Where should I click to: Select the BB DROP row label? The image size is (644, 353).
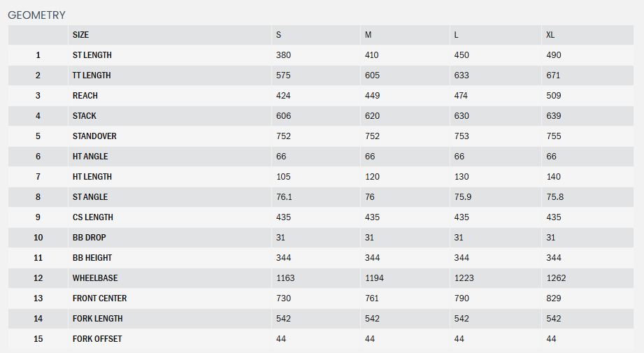tap(90, 238)
